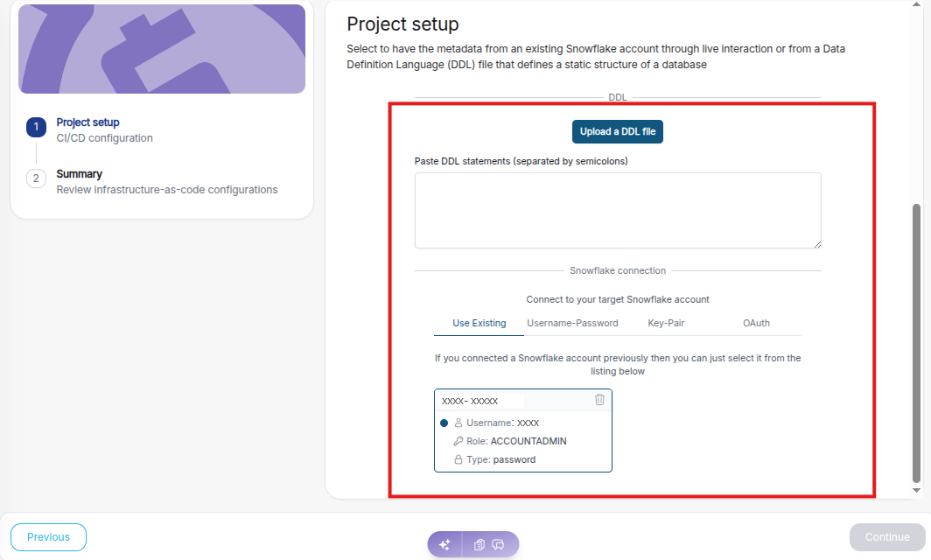Click the user icon beside Username
Screen dimensions: 931x560
458,423
